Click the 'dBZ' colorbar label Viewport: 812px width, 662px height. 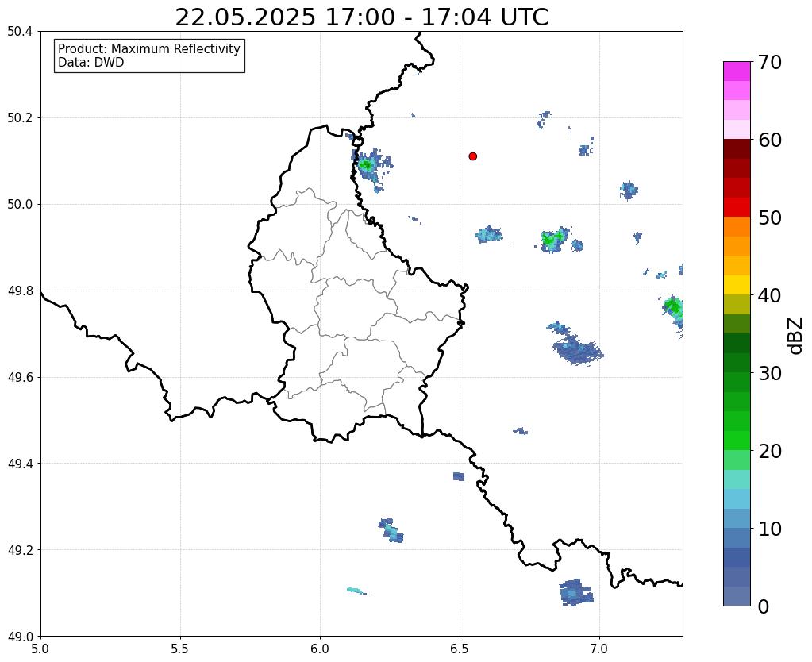pos(796,336)
